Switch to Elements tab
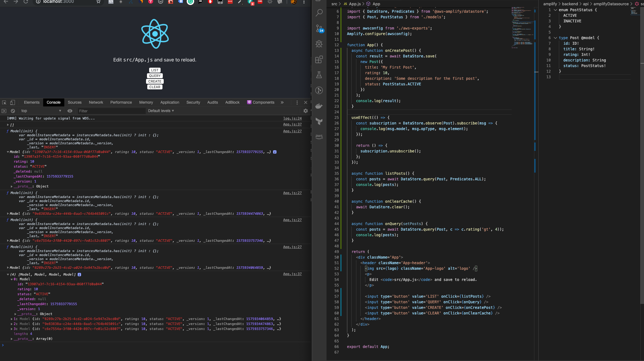The image size is (644, 361). 32,102
